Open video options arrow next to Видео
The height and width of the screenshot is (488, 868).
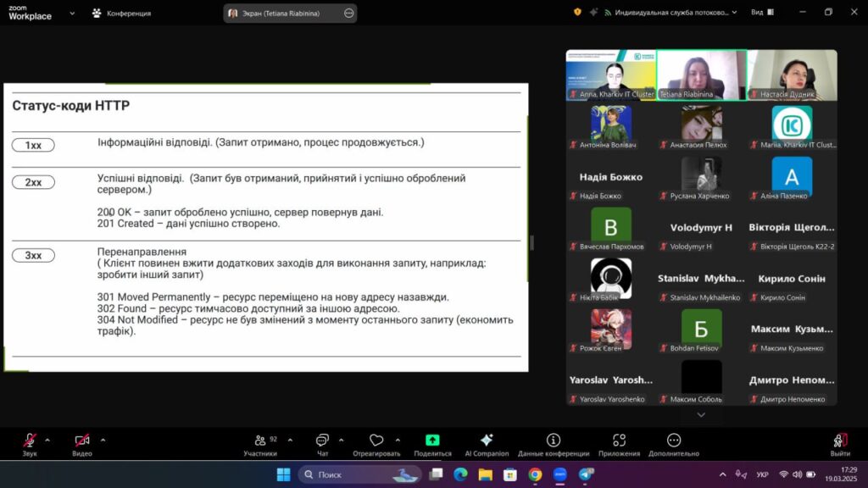click(103, 441)
